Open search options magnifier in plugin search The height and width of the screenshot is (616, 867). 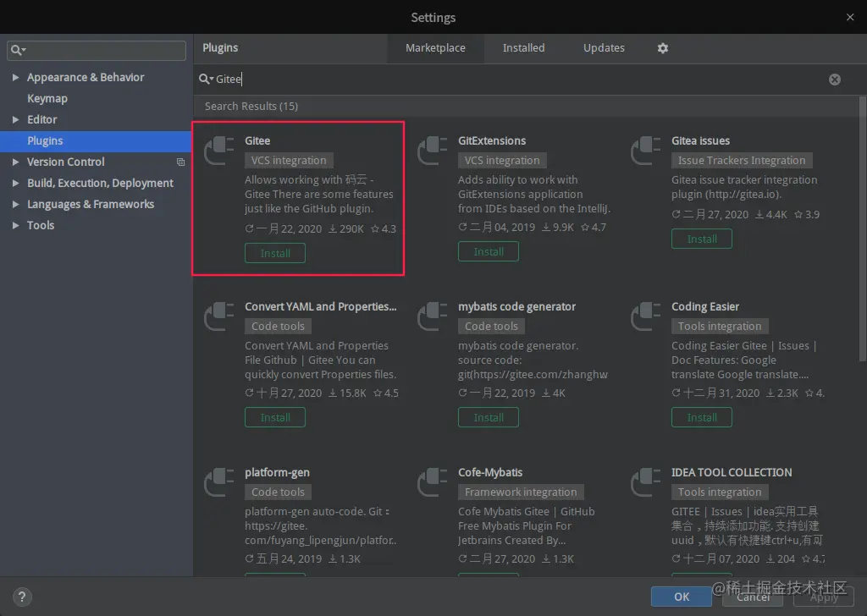[207, 79]
